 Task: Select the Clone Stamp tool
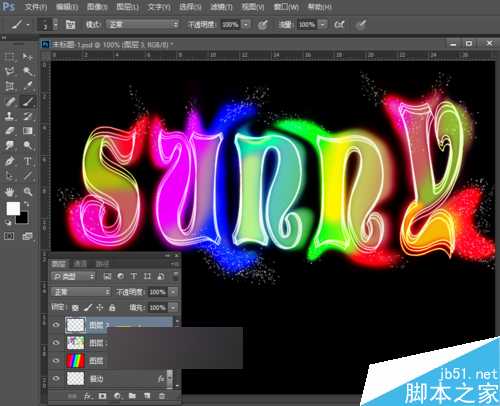[10, 116]
